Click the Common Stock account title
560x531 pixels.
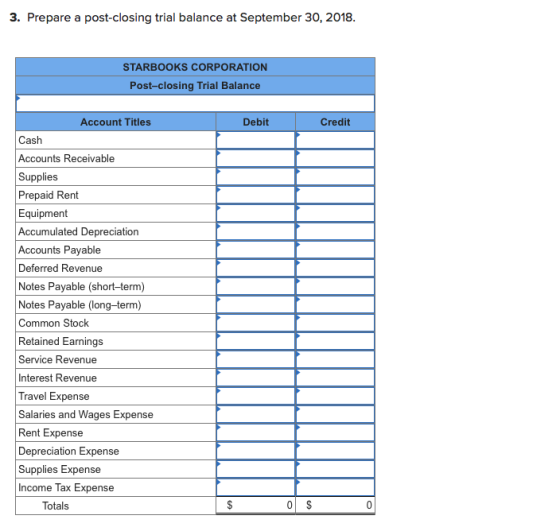click(x=54, y=323)
